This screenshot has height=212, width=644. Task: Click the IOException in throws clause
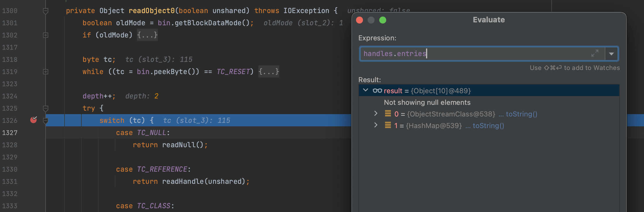pyautogui.click(x=306, y=11)
